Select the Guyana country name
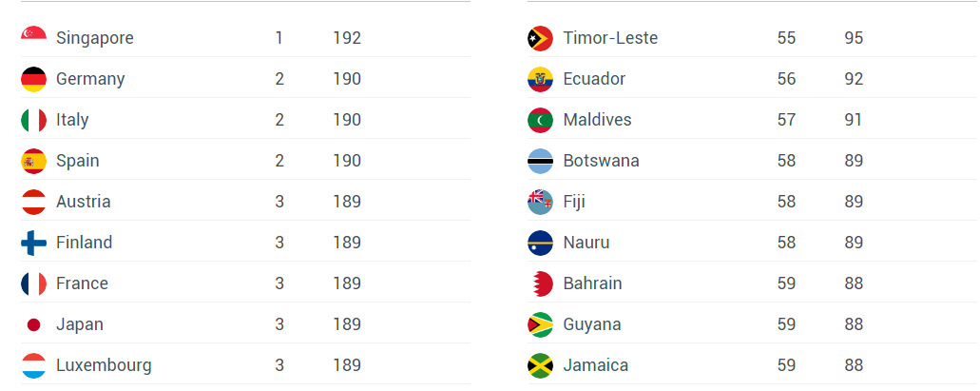Image resolution: width=980 pixels, height=391 pixels. 592,324
